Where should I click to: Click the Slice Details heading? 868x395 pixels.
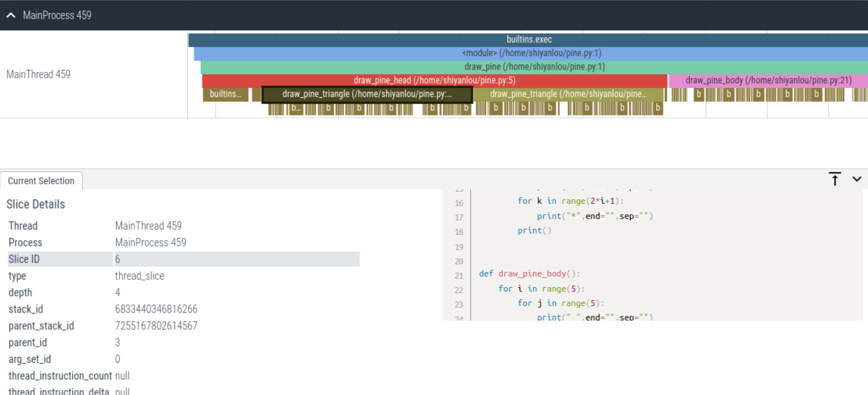(x=36, y=204)
